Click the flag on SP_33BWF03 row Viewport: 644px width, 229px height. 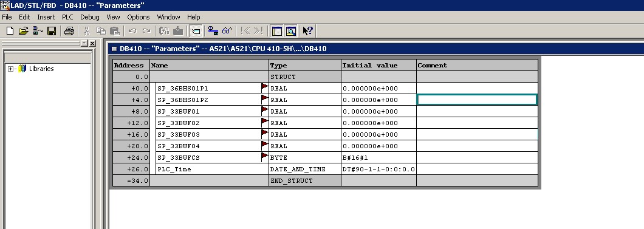pos(264,134)
